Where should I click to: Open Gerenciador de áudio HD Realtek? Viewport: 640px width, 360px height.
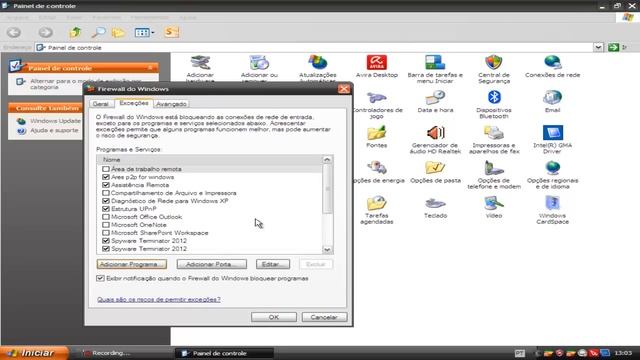tap(435, 139)
